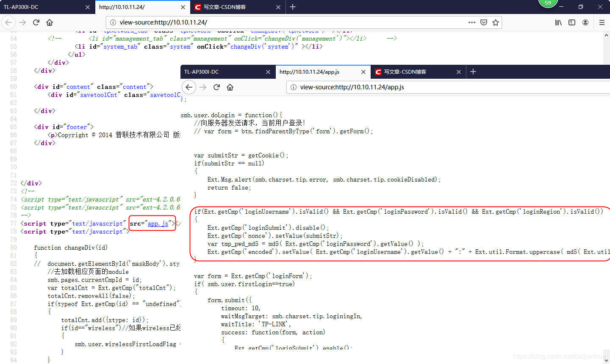
Task: Open the app.js source link
Action: coord(158,223)
